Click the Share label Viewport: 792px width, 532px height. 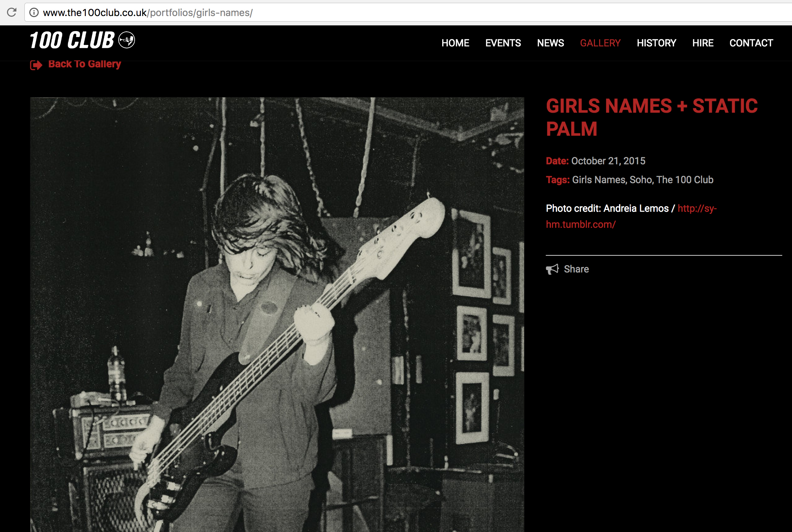(x=576, y=269)
